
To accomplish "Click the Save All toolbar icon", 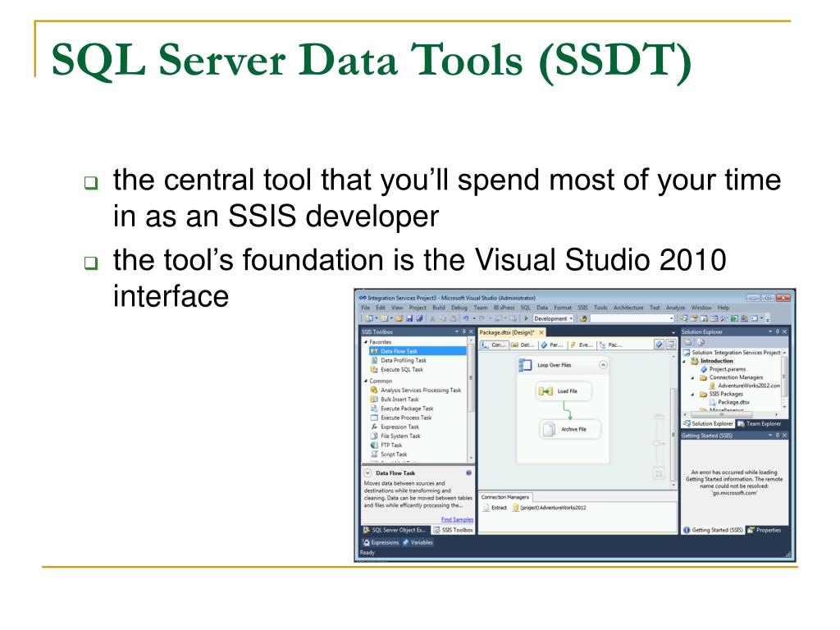I will 419,318.
